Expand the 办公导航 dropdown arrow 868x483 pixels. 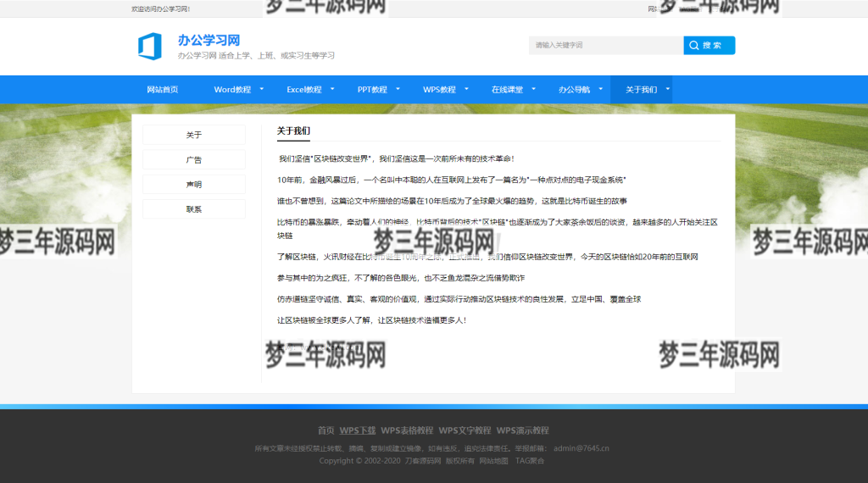coord(601,89)
